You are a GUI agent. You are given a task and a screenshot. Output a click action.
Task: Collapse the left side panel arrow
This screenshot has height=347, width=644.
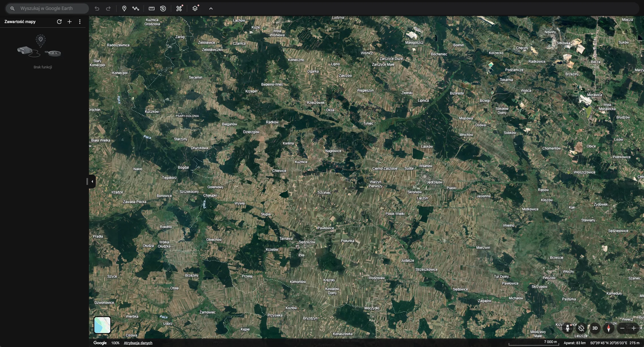point(92,181)
